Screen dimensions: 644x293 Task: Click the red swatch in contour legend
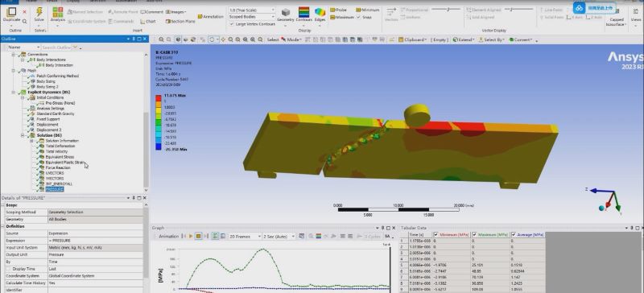click(158, 98)
